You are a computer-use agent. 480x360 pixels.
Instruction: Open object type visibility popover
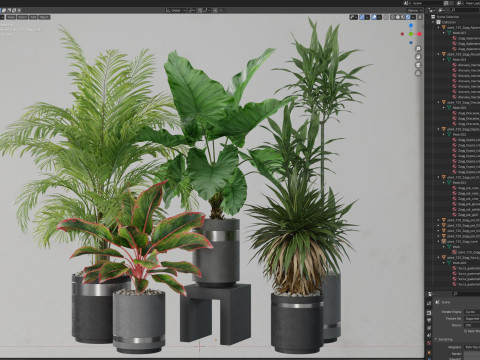(x=353, y=17)
